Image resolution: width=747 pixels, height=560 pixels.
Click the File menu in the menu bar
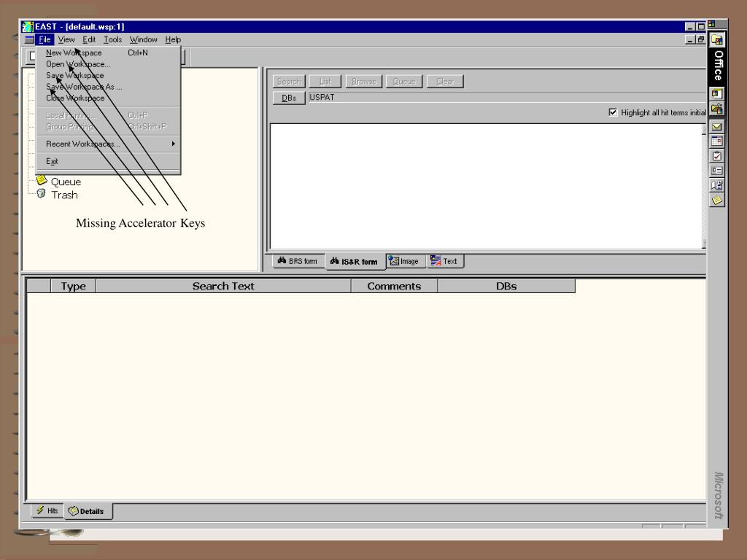44,39
